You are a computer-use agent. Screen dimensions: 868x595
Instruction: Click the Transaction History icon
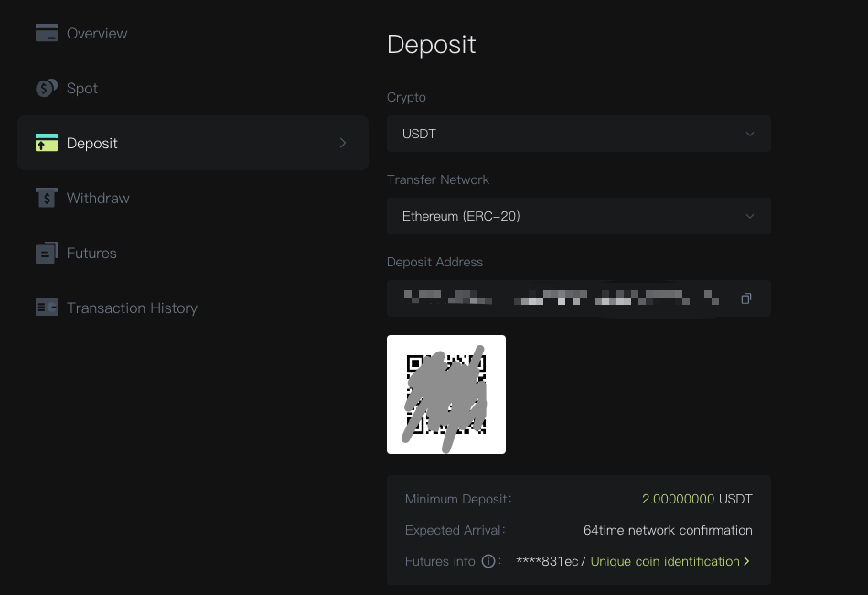47,308
